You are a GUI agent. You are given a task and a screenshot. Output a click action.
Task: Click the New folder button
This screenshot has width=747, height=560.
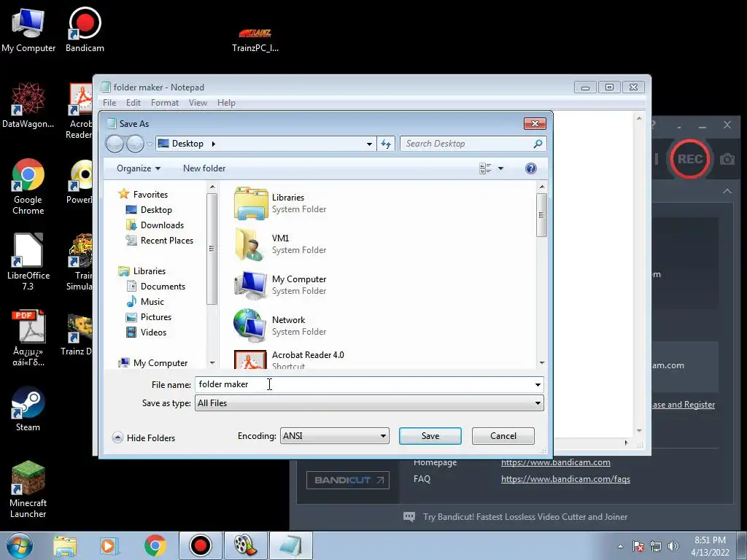[x=204, y=168]
